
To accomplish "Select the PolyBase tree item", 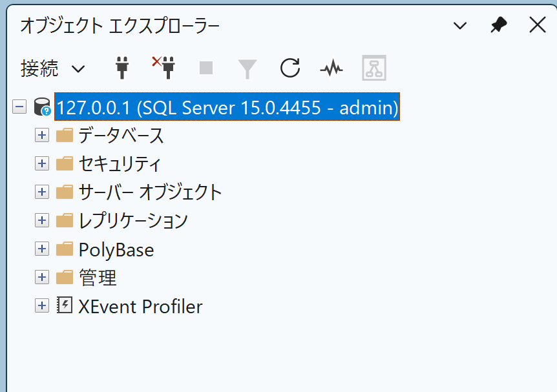I will point(116,250).
